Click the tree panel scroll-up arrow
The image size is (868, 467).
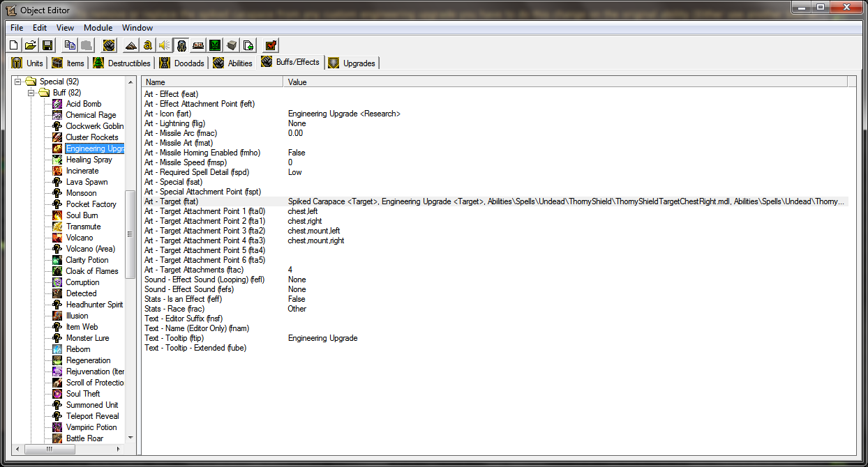(130, 82)
